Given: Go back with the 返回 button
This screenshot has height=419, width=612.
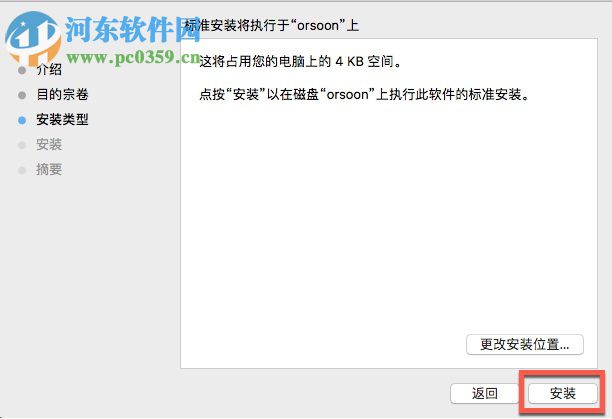Looking at the screenshot, I should point(484,393).
